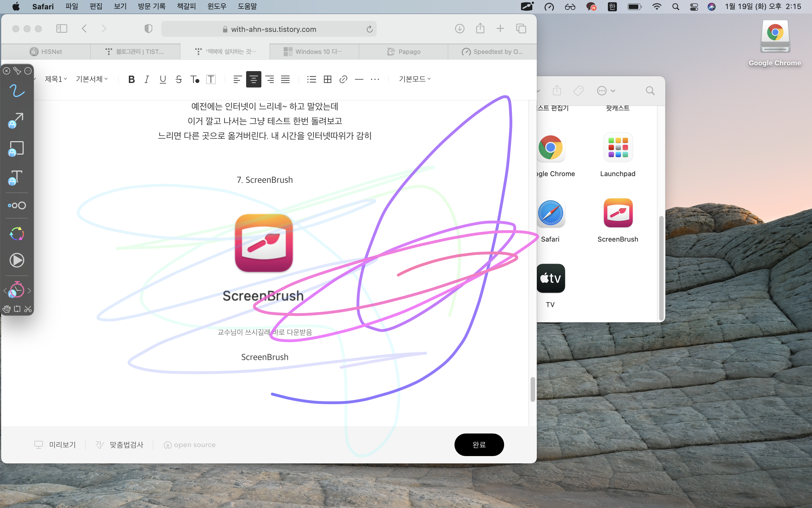Viewport: 812px width, 508px height.
Task: Choose brush stroke size circles
Action: [x=17, y=205]
